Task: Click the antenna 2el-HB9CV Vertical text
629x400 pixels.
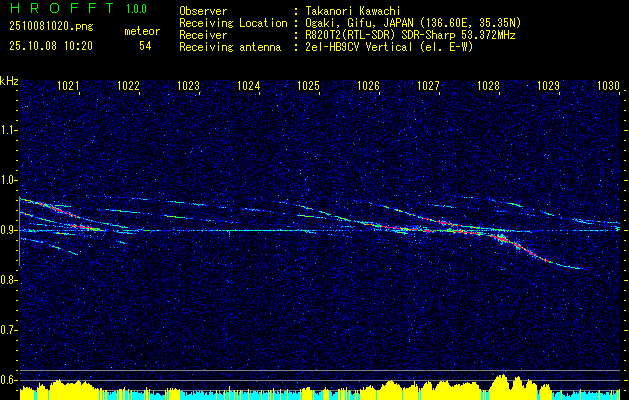Action: pos(389,47)
